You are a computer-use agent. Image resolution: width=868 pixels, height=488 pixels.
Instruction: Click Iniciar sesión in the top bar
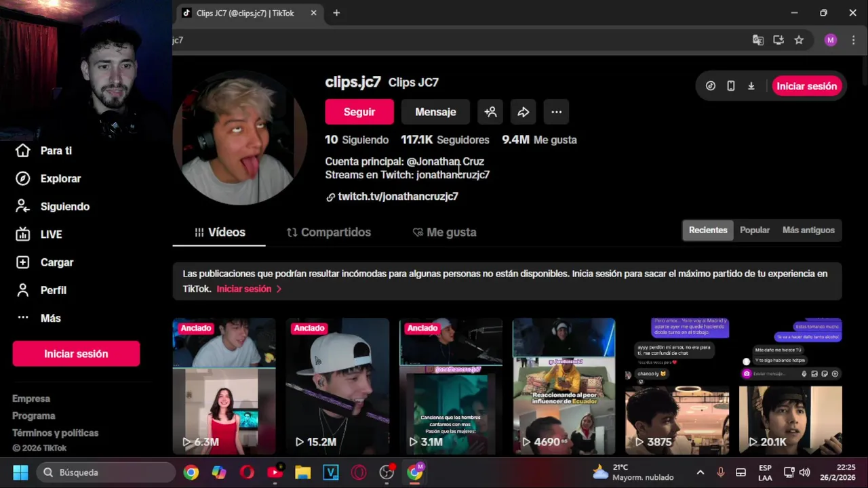click(x=806, y=86)
